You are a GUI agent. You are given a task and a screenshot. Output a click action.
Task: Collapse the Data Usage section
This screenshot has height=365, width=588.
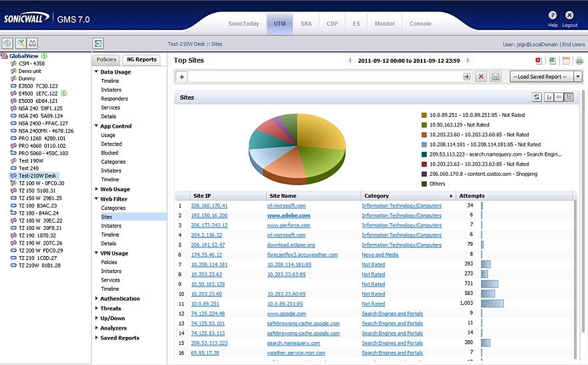point(96,72)
